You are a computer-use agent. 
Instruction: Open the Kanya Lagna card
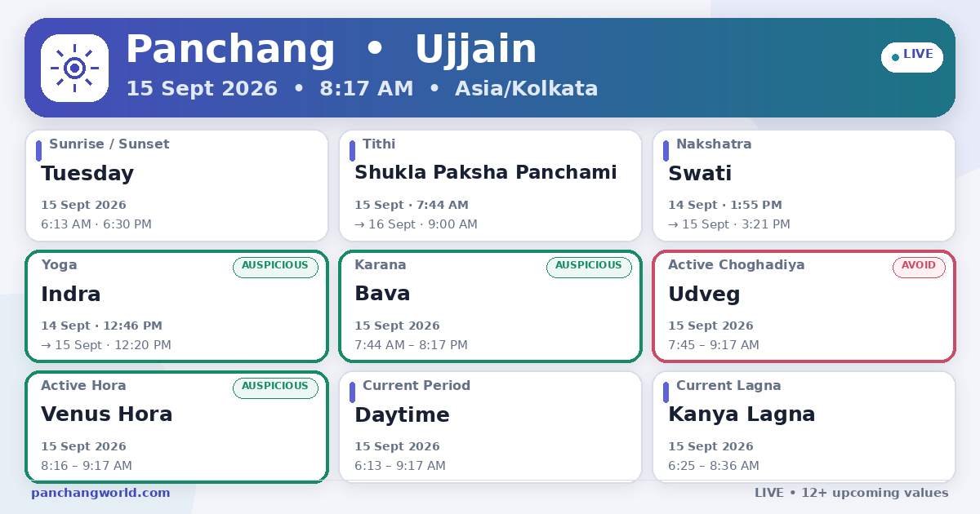(x=804, y=427)
